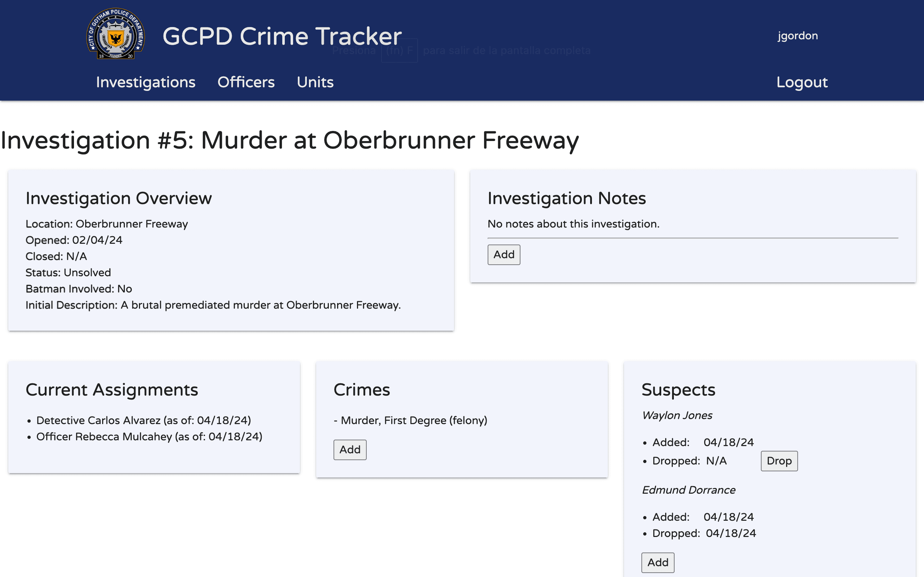Click the Add button for Crimes
The image size is (924, 577).
point(349,449)
